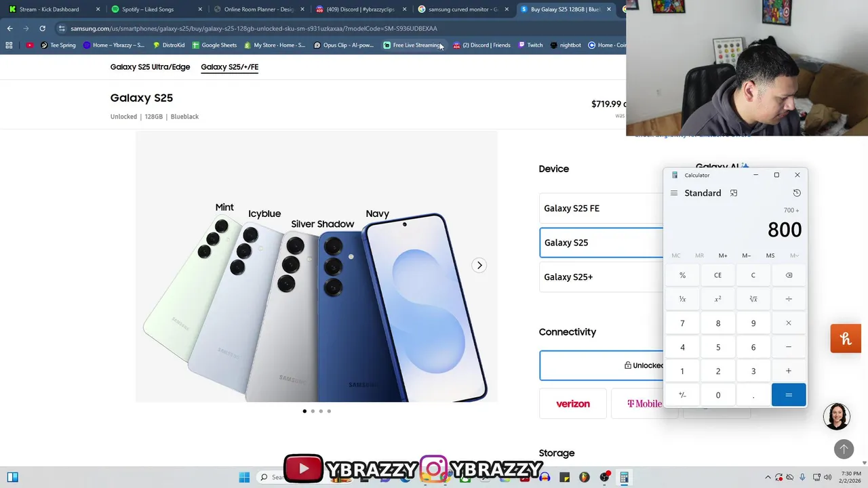Select the second carousel dot
This screenshot has width=868, height=488.
tap(313, 411)
